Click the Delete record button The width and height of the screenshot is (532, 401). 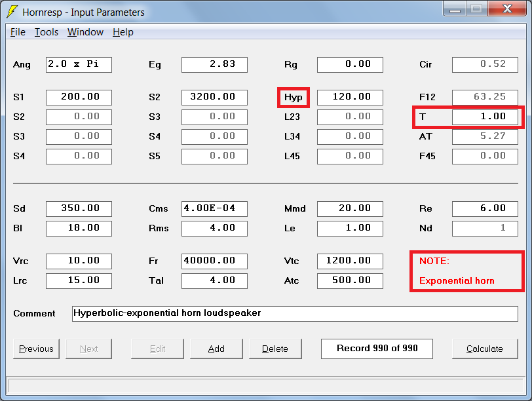(x=275, y=349)
